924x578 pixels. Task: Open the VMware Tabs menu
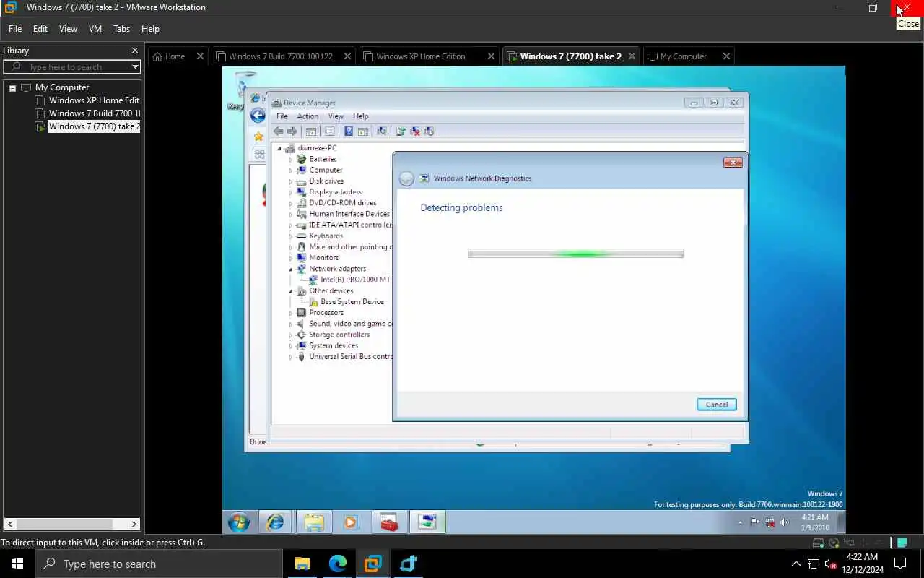[x=121, y=29]
